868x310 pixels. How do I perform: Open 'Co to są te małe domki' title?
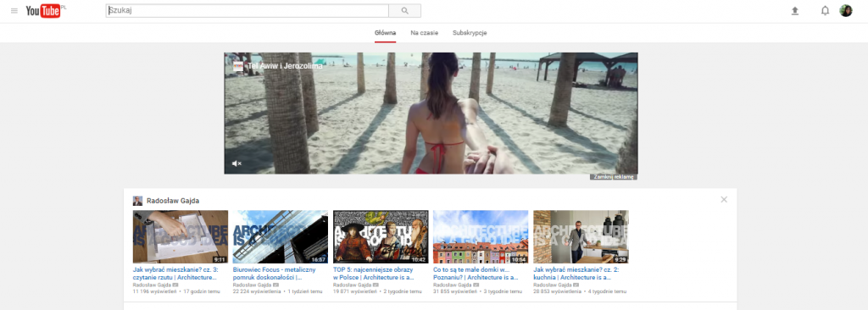(476, 274)
